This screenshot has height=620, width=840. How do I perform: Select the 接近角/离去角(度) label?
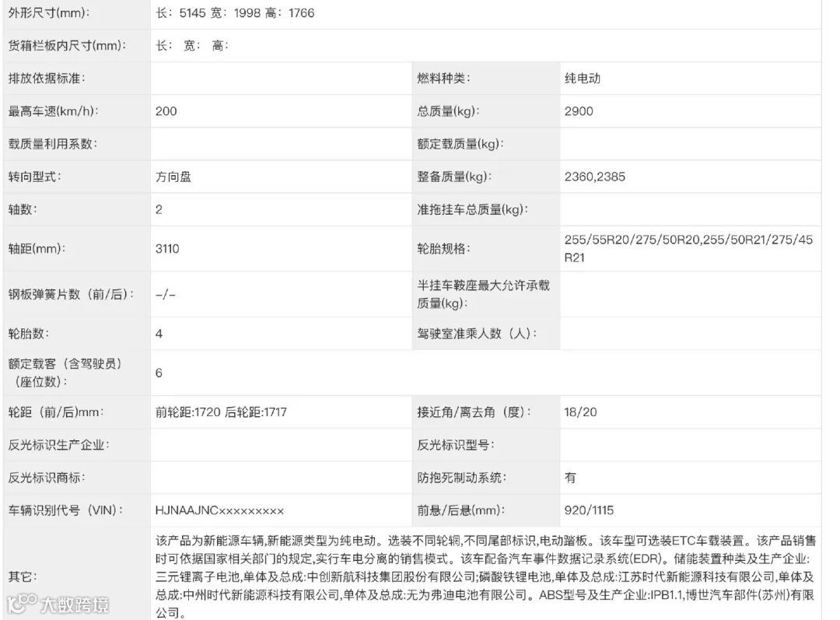point(474,412)
